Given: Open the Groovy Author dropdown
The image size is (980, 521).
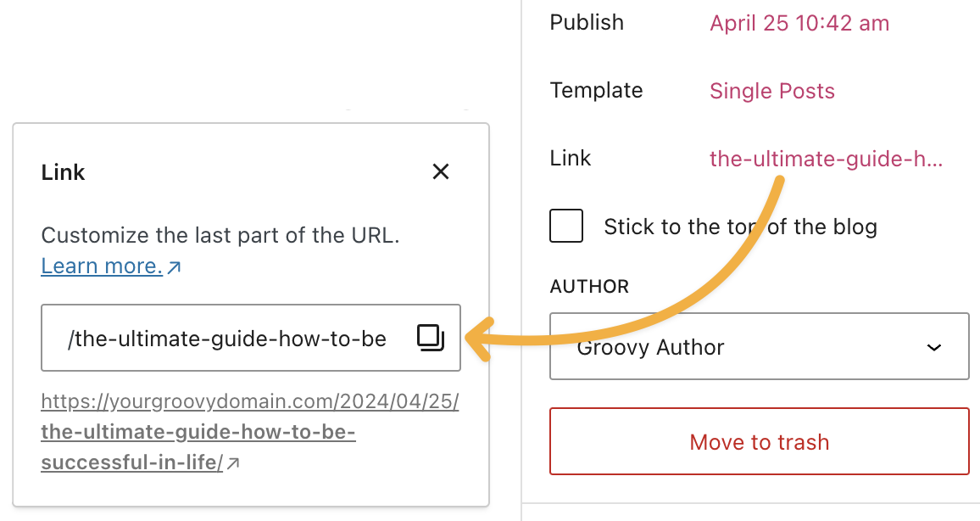Looking at the screenshot, I should [x=759, y=347].
